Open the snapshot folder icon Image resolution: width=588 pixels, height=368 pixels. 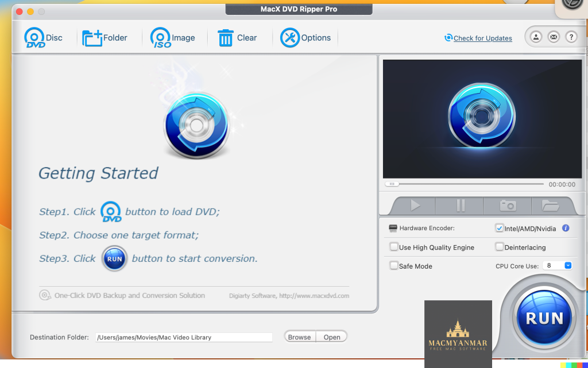551,206
